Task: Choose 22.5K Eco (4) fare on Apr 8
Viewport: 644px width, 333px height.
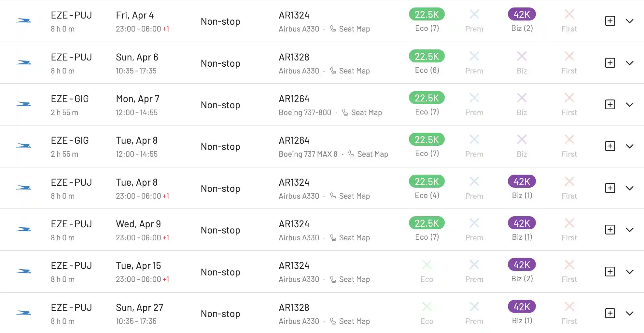Action: (427, 181)
